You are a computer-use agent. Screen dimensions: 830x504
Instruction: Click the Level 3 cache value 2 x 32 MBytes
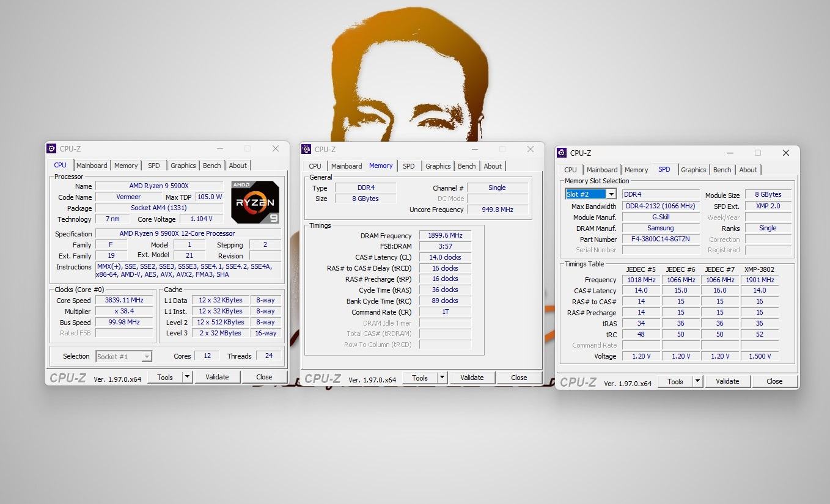pos(221,333)
